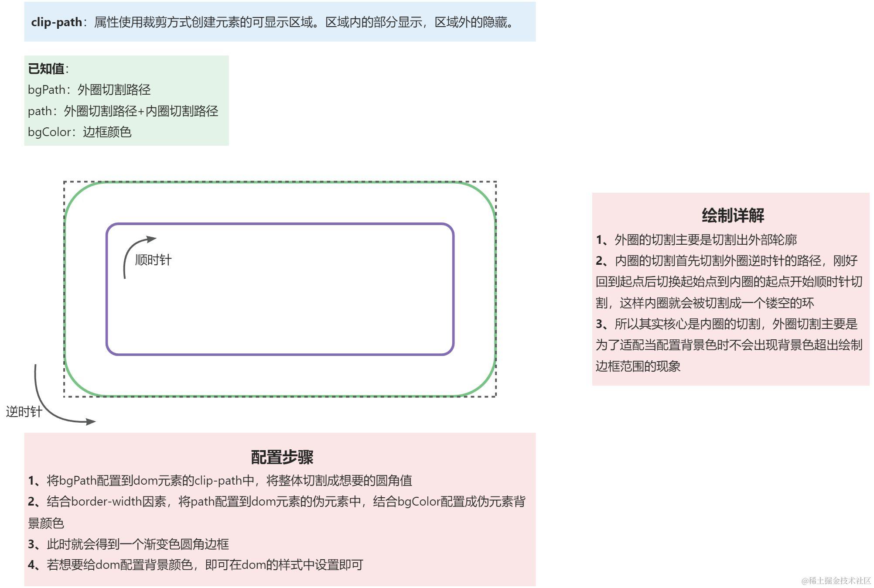874x588 pixels.
Task: Click the bold clip-path keyword
Action: pos(56,22)
